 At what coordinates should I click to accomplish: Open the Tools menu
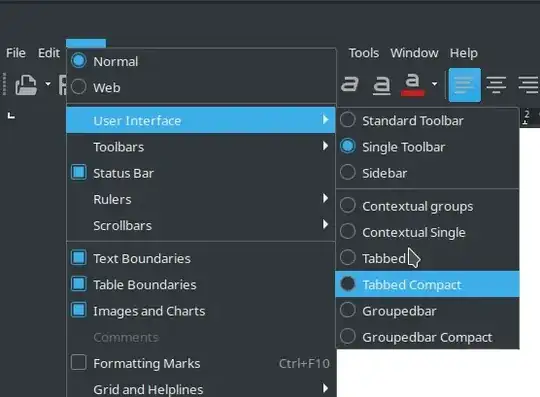pos(364,53)
